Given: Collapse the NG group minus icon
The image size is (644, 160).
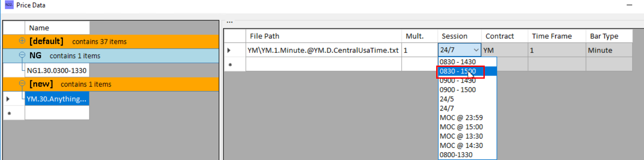Looking at the screenshot, I should click(x=22, y=56).
